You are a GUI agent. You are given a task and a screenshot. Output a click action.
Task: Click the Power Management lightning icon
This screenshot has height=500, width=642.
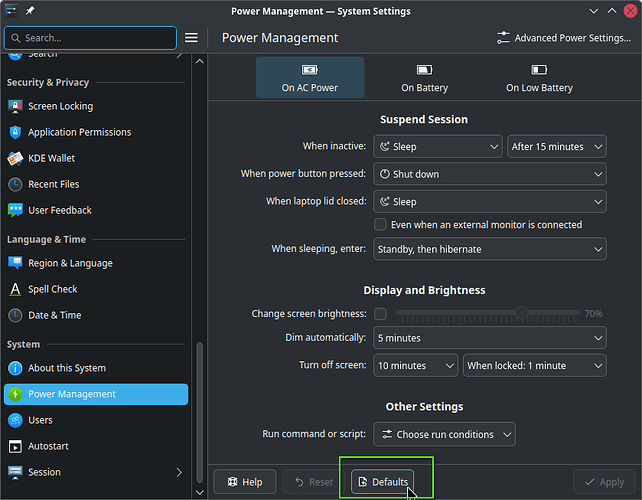coord(15,394)
